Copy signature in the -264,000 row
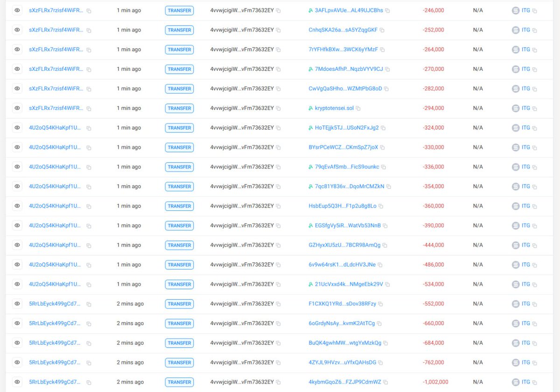 pos(89,50)
